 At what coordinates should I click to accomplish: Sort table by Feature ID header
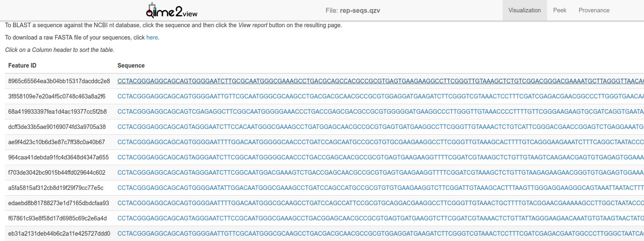22,66
